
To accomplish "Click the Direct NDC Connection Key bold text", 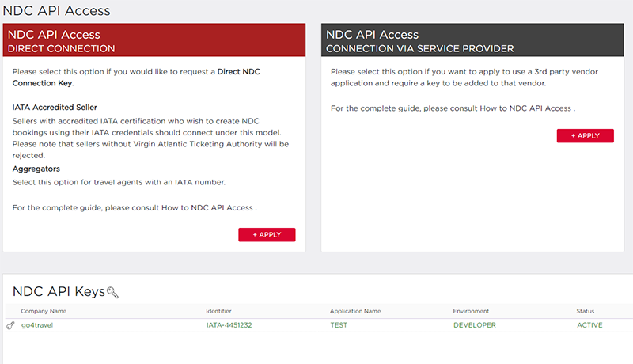I will (x=136, y=78).
